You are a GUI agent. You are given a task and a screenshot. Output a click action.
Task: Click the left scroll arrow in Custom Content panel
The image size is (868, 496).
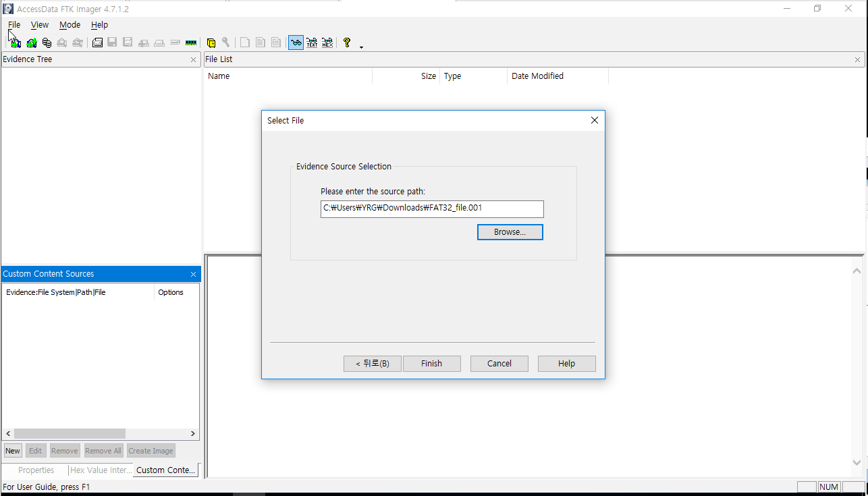8,434
